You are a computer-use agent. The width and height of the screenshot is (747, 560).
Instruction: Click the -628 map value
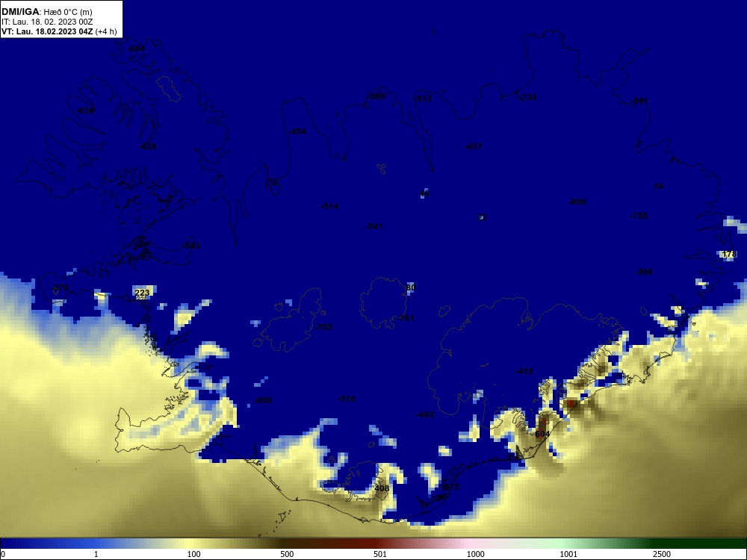click(x=148, y=146)
